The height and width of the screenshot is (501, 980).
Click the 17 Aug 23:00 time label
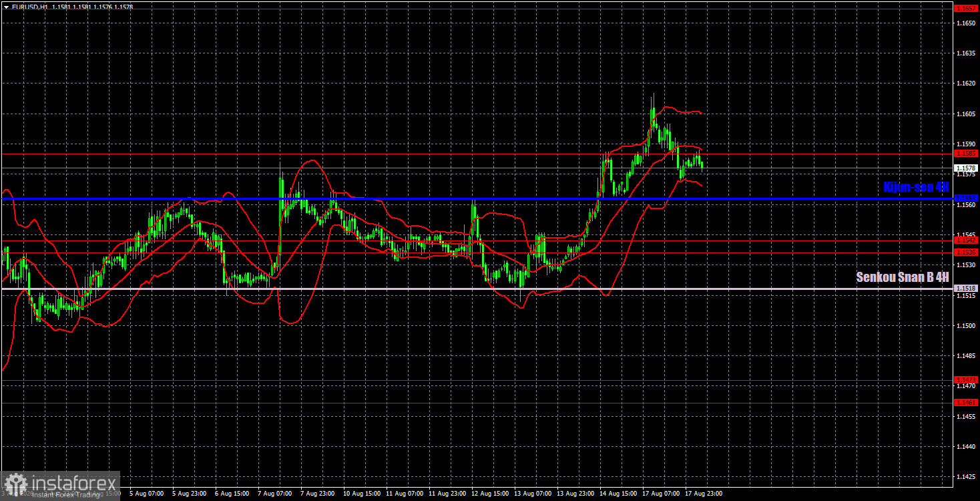(x=704, y=494)
